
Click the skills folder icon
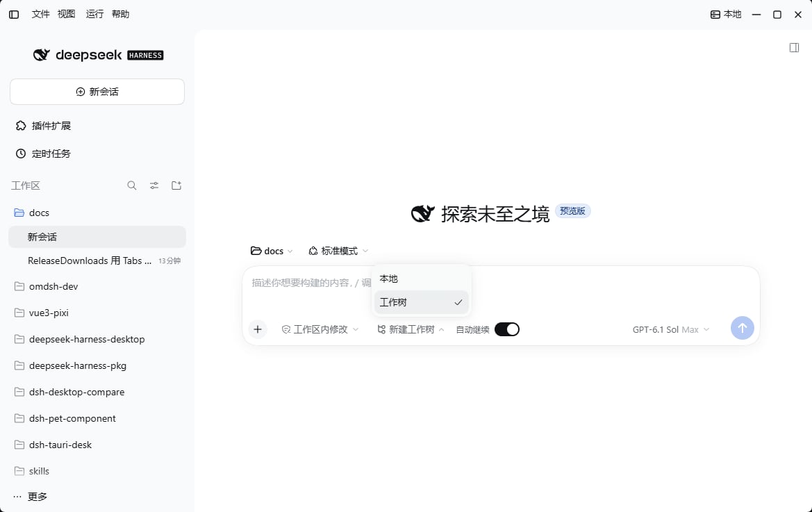coord(19,471)
